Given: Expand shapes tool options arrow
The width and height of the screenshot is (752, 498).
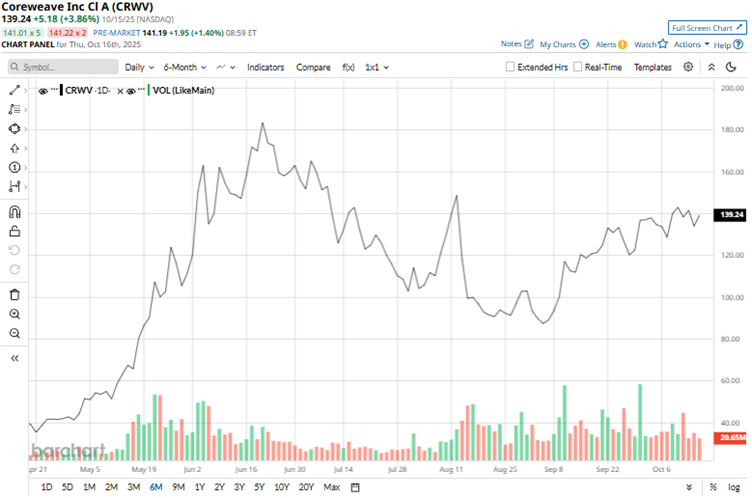Looking at the screenshot, I should pos(25,129).
